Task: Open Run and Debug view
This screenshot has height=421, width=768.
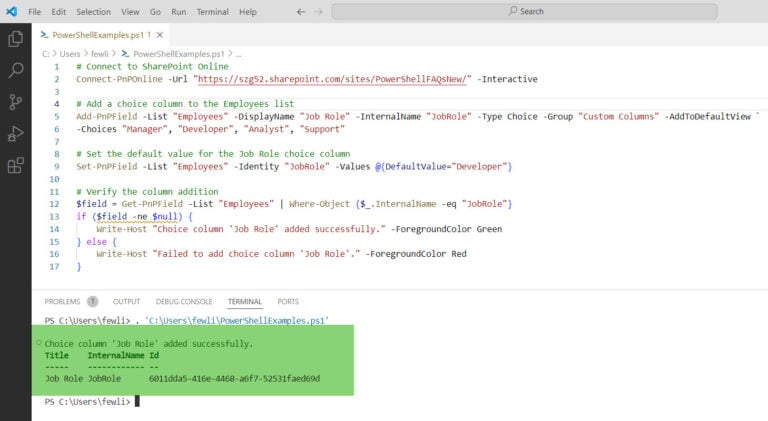Action: click(16, 134)
